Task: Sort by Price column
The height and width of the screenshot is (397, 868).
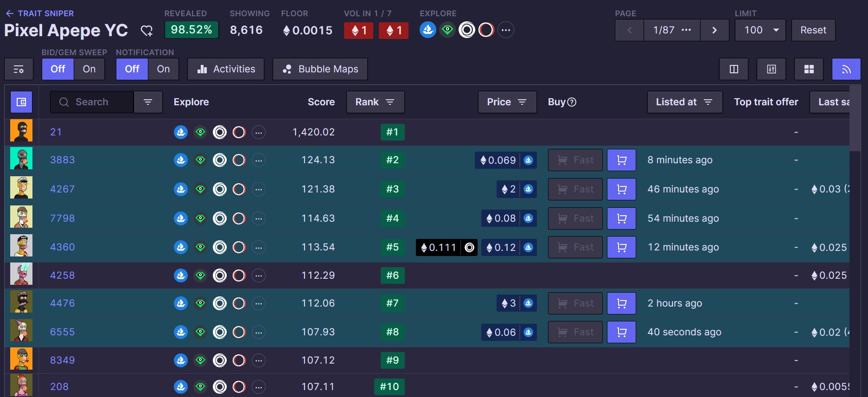Action: tap(507, 102)
